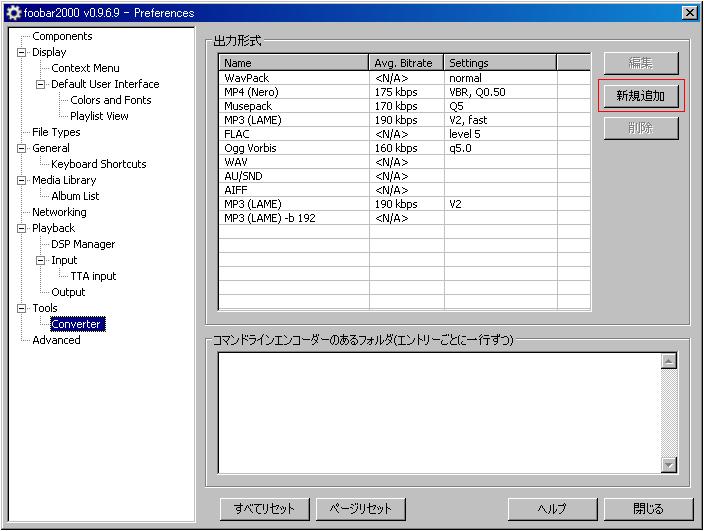
Task: Select TTA input page
Action: [93, 276]
